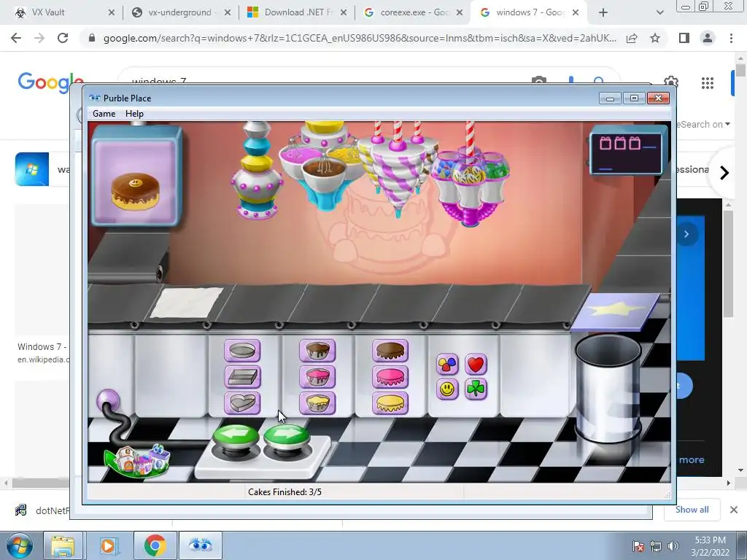
Task: Open File Explorer from taskbar
Action: point(63,545)
